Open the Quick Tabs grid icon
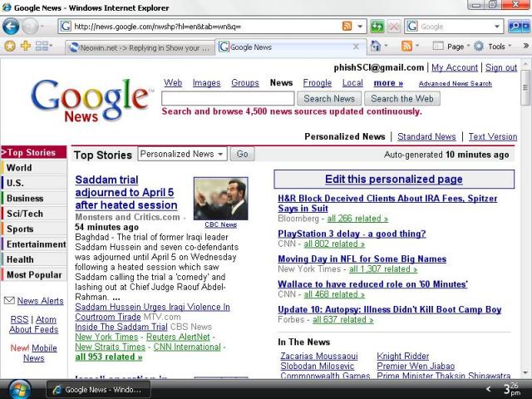 click(42, 46)
